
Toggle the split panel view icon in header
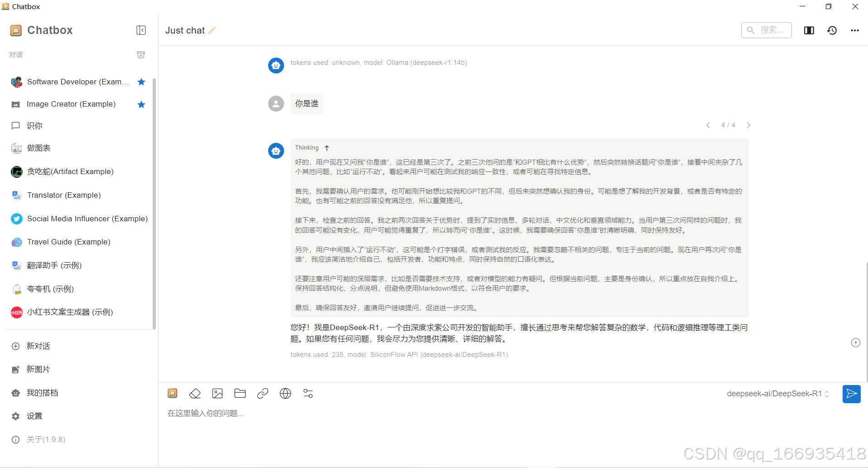tap(809, 30)
